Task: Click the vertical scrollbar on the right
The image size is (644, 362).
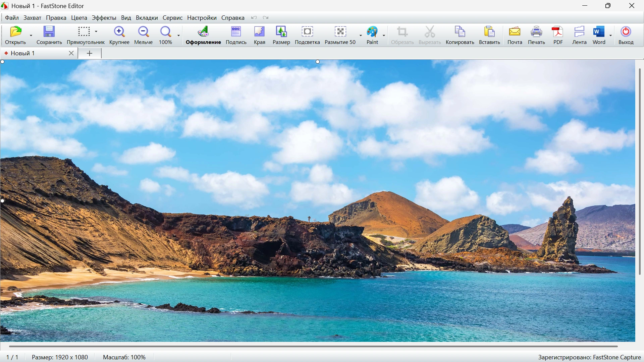Action: (640, 171)
